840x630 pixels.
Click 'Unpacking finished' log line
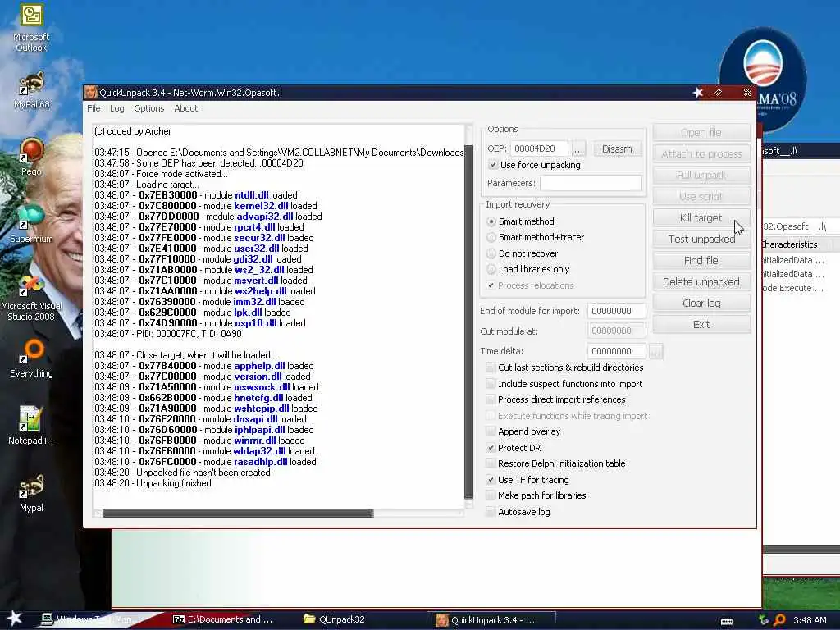(x=153, y=483)
